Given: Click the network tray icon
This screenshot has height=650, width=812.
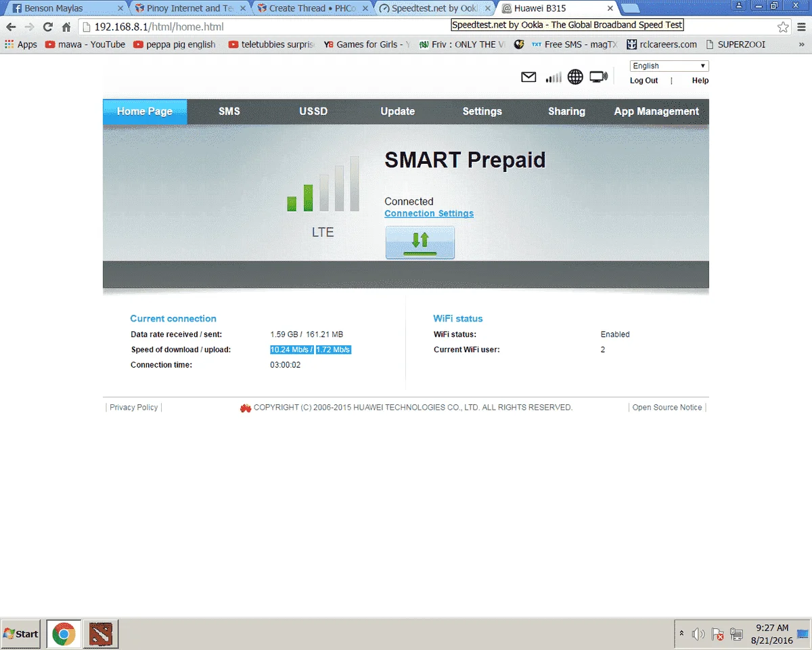Looking at the screenshot, I should 736,634.
